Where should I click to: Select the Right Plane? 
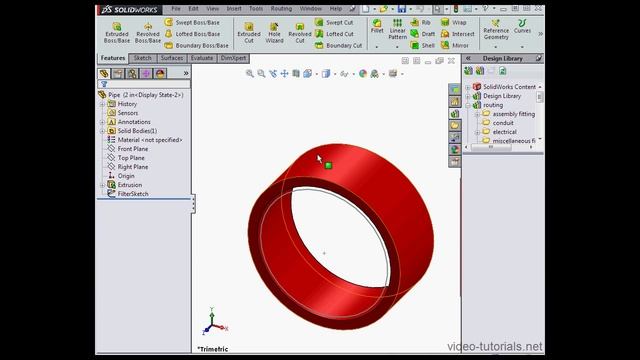coord(128,167)
